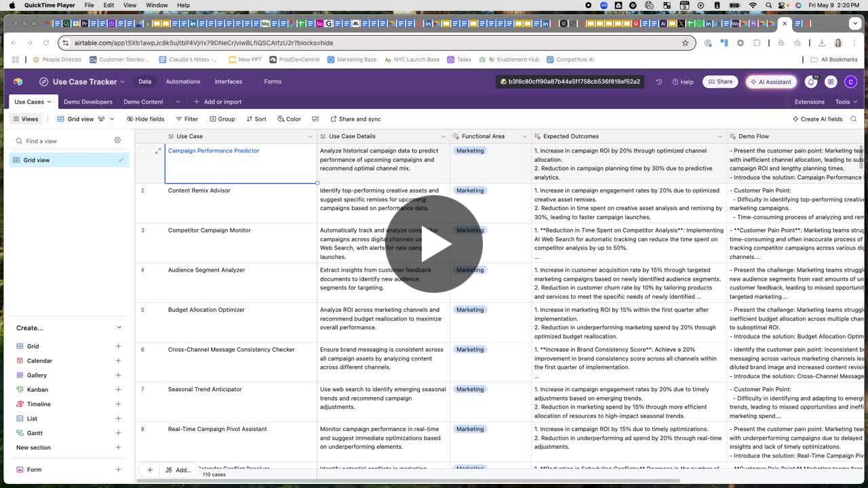Open the Extensions panel
Screen dimensions: 868x488
[809, 102]
